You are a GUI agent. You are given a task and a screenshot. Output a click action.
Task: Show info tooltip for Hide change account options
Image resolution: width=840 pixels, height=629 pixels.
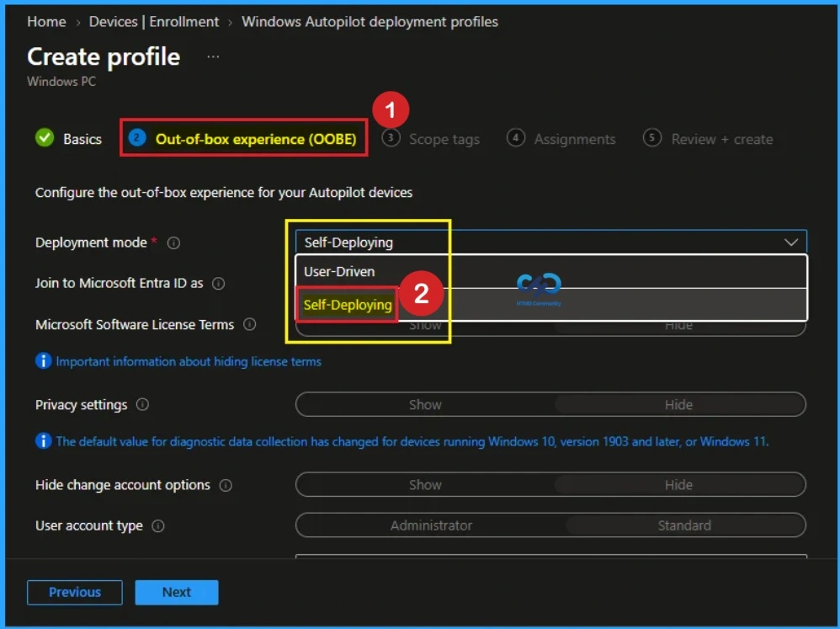tap(226, 485)
